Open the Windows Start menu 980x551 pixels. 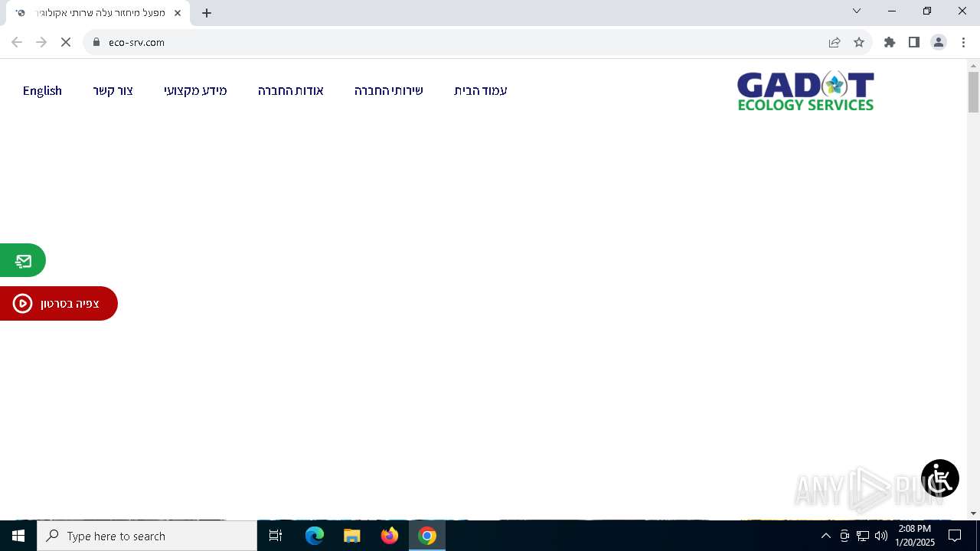[x=18, y=536]
